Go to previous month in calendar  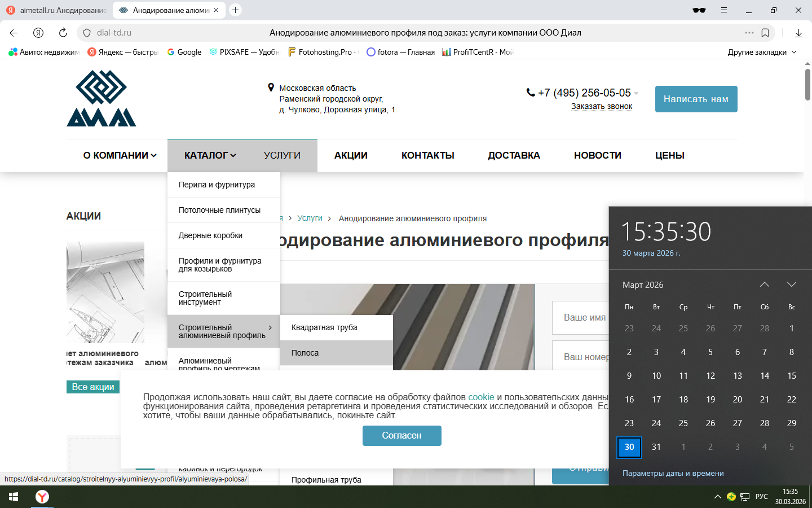pyautogui.click(x=764, y=284)
